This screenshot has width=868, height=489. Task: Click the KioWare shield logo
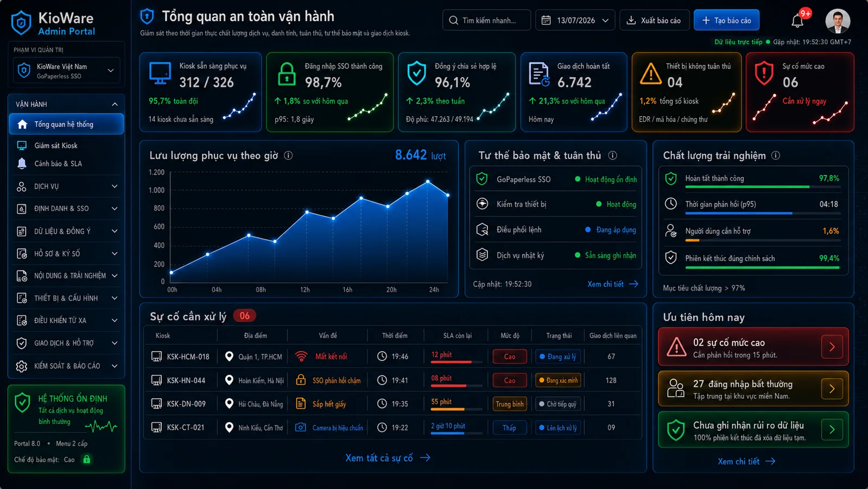(x=21, y=23)
